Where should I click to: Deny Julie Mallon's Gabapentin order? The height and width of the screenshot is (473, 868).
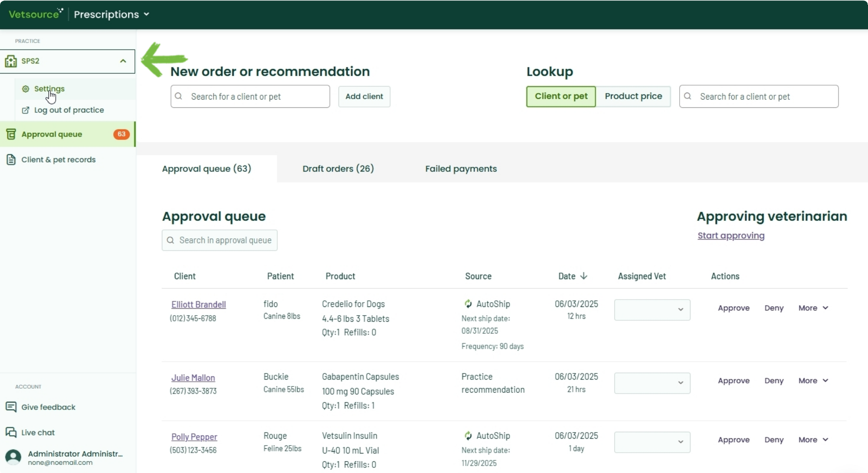click(x=774, y=380)
